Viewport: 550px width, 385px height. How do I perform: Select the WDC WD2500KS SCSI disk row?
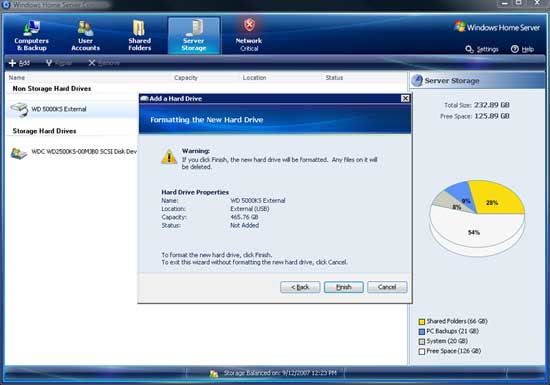click(72, 152)
